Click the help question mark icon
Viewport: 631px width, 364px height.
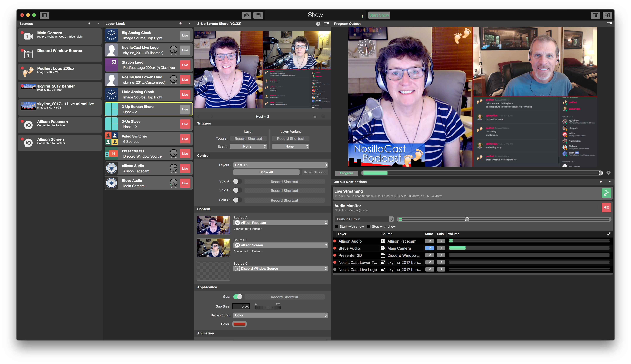pyautogui.click(x=318, y=24)
